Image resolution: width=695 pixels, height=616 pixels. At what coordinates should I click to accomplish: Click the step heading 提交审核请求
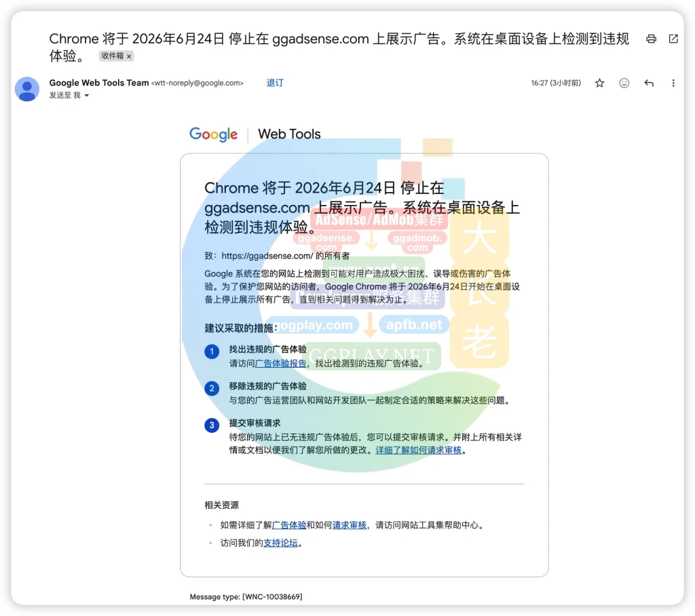click(x=255, y=423)
